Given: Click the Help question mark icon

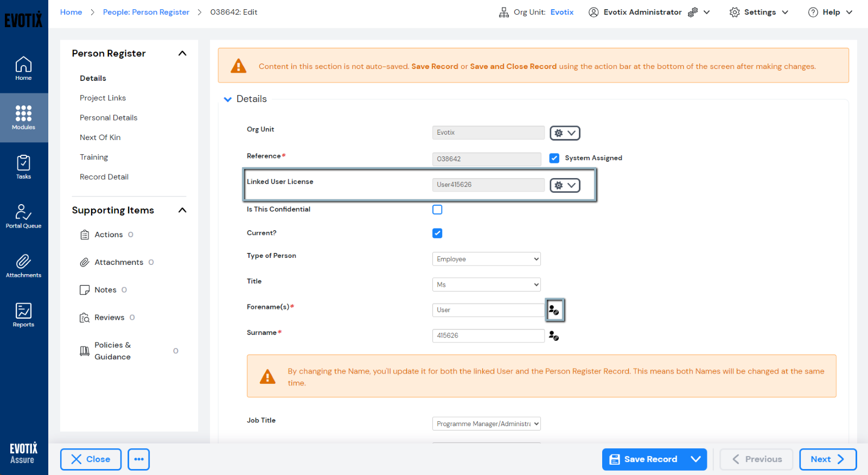Looking at the screenshot, I should [x=813, y=12].
